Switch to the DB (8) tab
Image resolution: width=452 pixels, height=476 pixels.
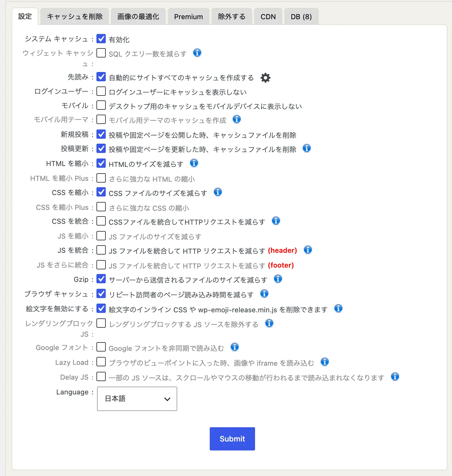(x=301, y=17)
